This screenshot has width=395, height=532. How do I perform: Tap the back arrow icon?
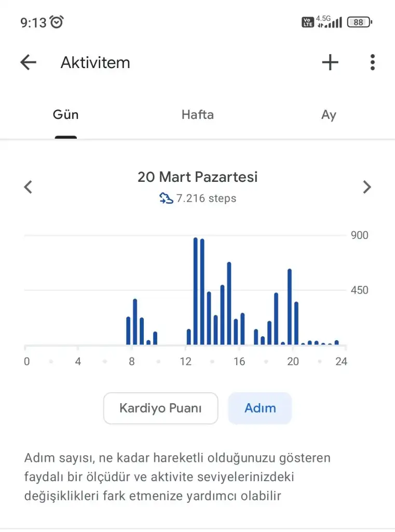[28, 63]
